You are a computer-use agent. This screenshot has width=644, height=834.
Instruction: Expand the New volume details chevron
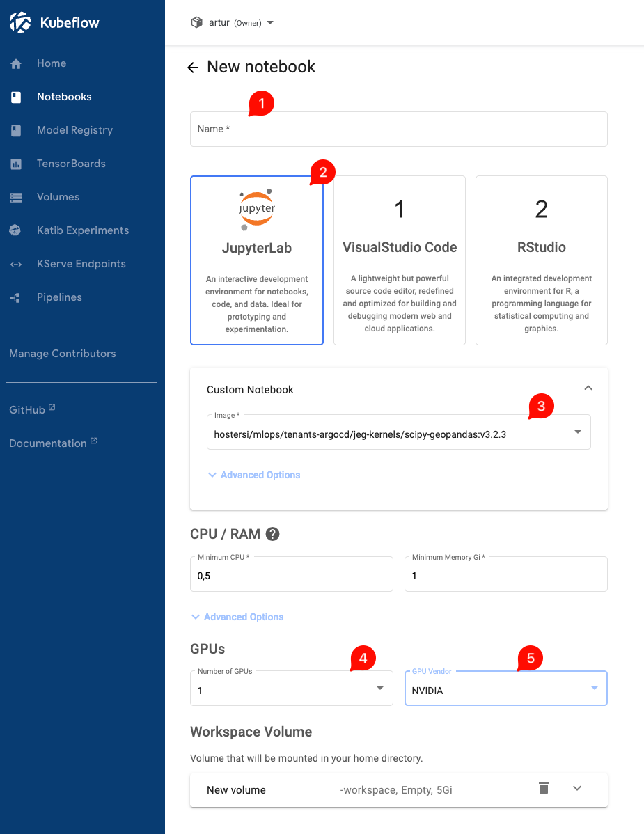click(577, 788)
